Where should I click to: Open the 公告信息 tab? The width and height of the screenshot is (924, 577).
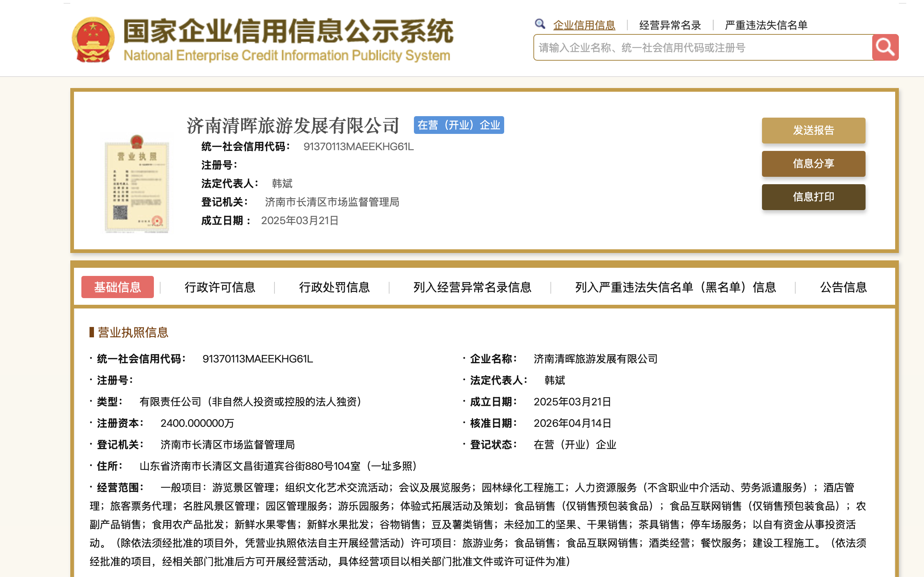click(x=843, y=287)
